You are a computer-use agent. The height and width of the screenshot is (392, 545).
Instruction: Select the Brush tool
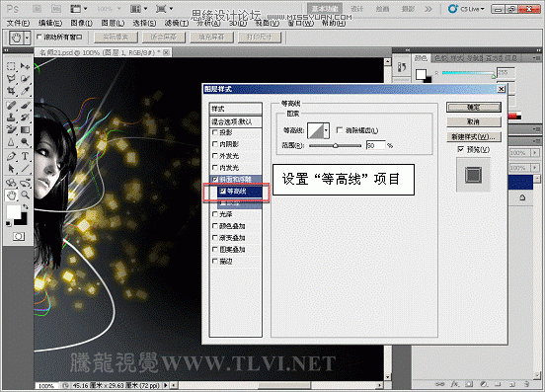[x=25, y=105]
